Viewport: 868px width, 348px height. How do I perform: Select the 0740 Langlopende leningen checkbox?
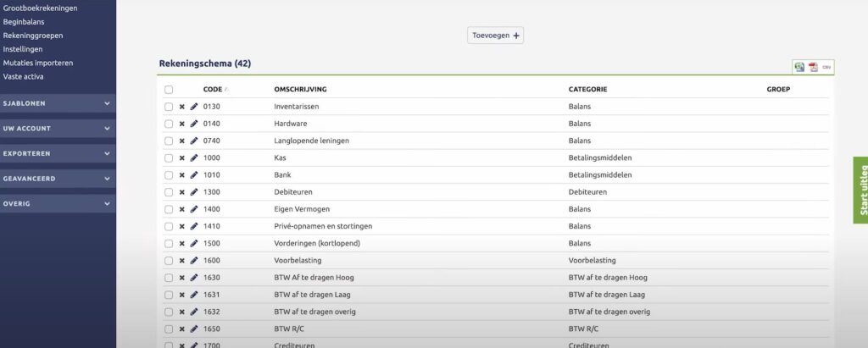coord(169,141)
